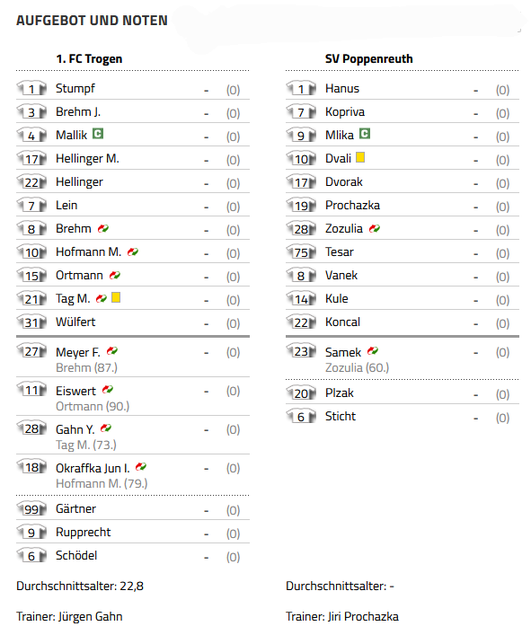Viewport: 531px width, 635px height.
Task: Click the rating (0) for Hanus
Action: pyautogui.click(x=502, y=90)
